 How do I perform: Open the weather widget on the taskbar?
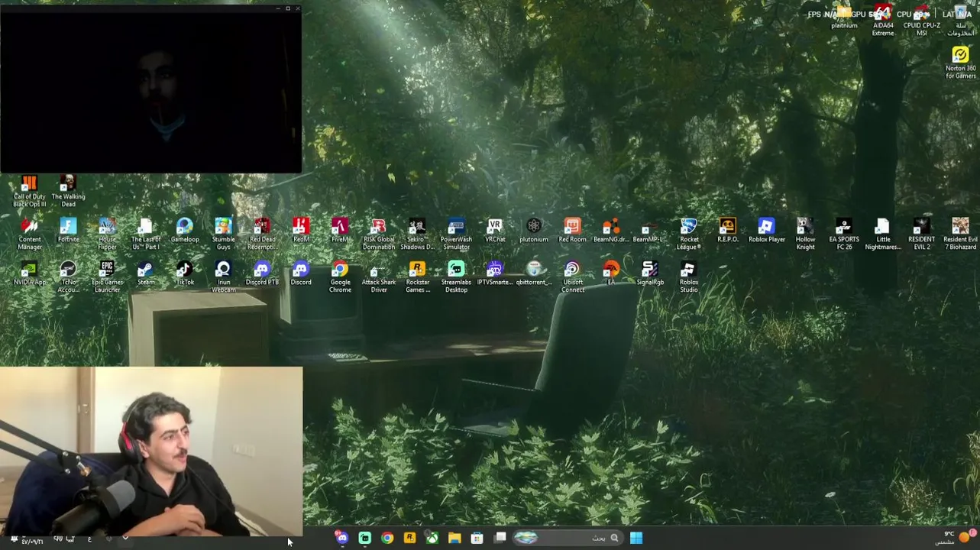tap(955, 538)
